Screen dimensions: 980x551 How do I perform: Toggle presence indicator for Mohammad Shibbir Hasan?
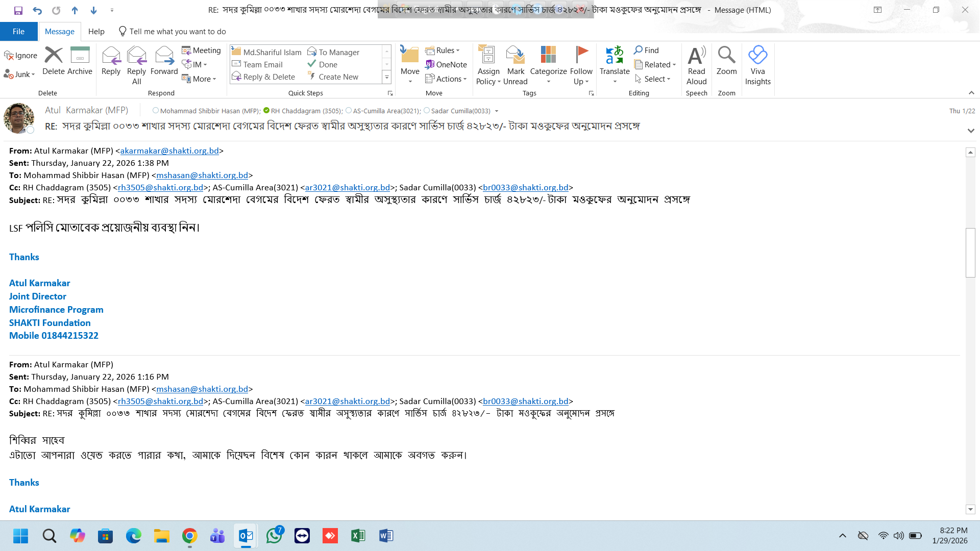click(156, 110)
